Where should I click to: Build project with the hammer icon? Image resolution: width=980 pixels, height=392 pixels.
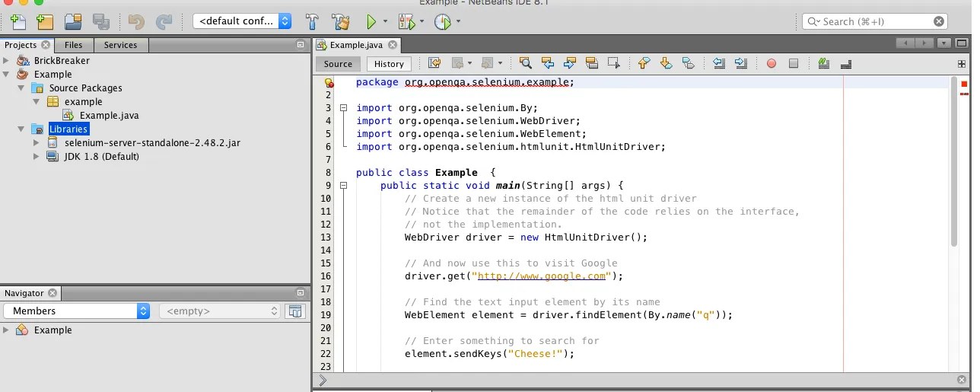click(312, 22)
